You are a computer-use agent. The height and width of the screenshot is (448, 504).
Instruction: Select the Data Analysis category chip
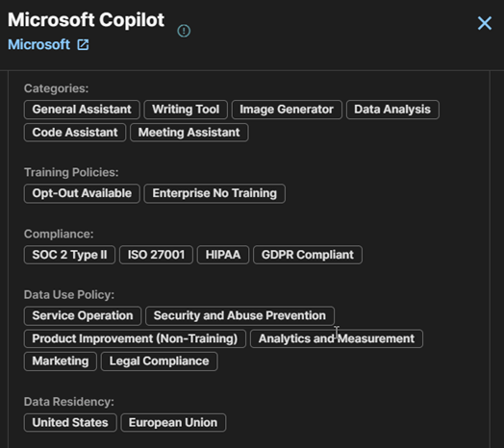point(392,110)
